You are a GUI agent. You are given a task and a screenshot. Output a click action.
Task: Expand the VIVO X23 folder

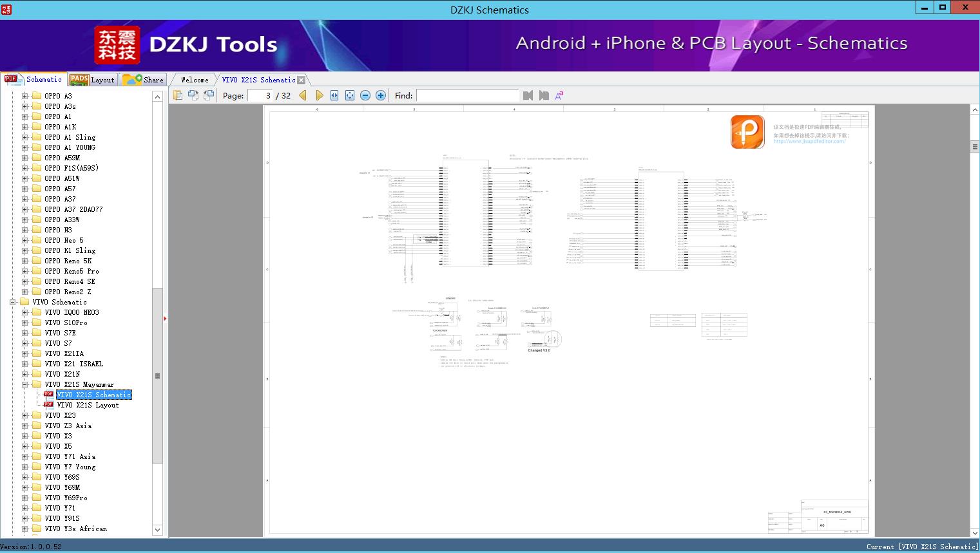(x=25, y=415)
